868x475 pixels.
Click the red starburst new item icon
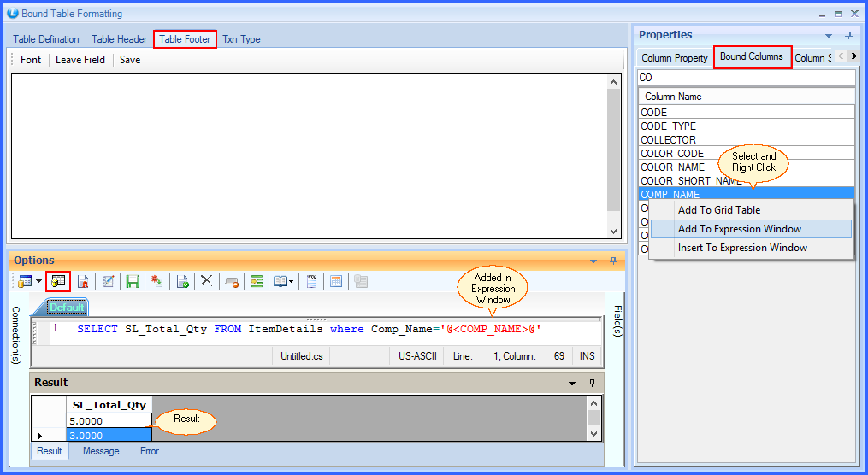(156, 281)
